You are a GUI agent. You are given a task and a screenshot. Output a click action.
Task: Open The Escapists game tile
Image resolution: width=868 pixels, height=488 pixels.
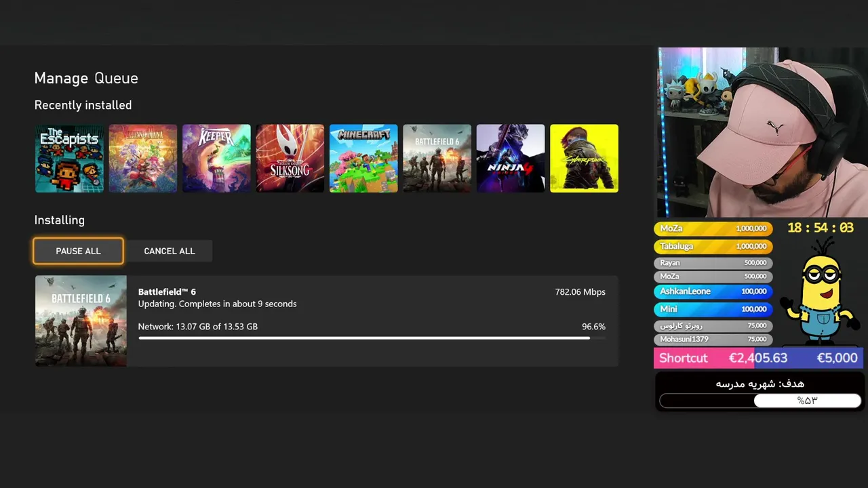tap(69, 158)
